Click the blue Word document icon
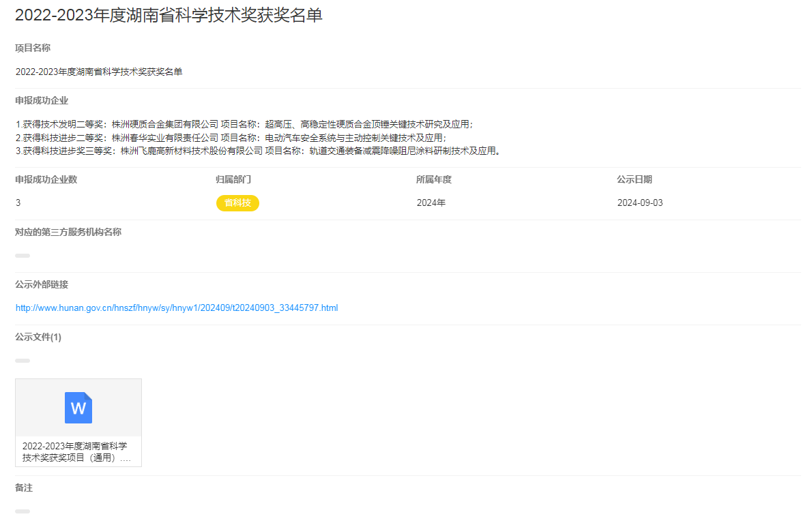Image resolution: width=812 pixels, height=523 pixels. (78, 408)
